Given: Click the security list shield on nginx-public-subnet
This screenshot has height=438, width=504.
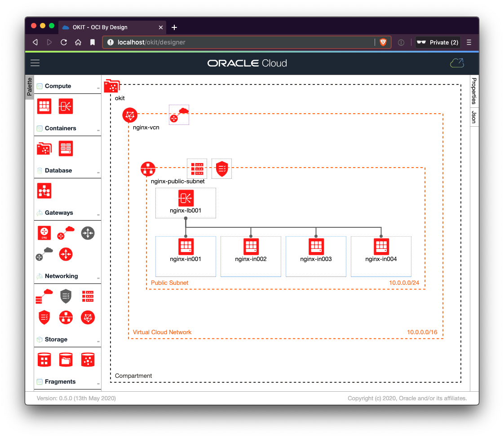Looking at the screenshot, I should 221,168.
